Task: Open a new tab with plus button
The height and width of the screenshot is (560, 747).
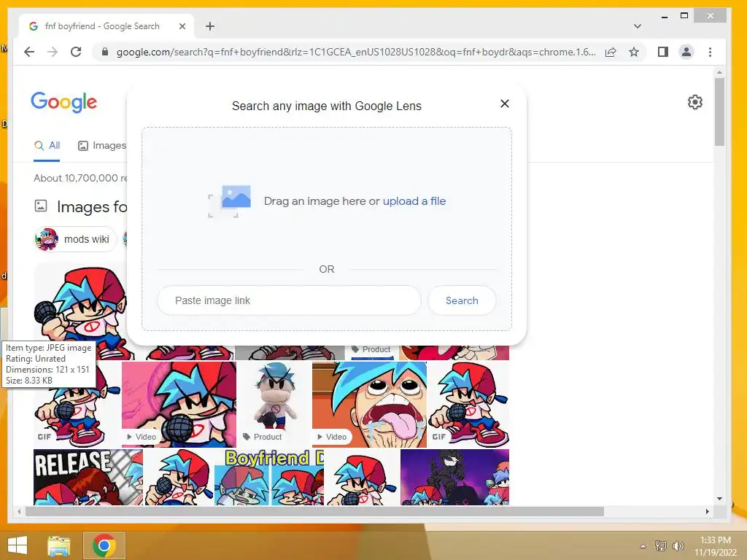Action: pyautogui.click(x=209, y=26)
